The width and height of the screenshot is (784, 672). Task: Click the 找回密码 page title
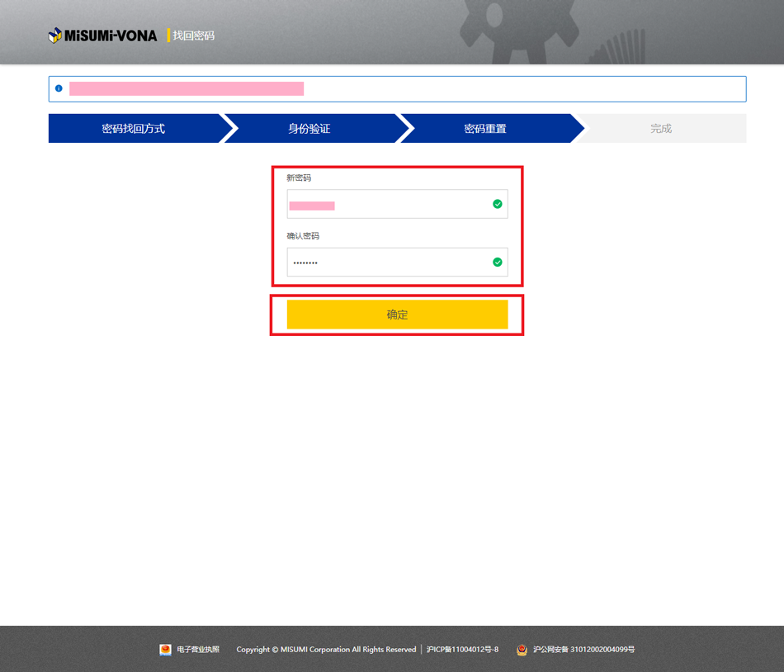point(193,35)
